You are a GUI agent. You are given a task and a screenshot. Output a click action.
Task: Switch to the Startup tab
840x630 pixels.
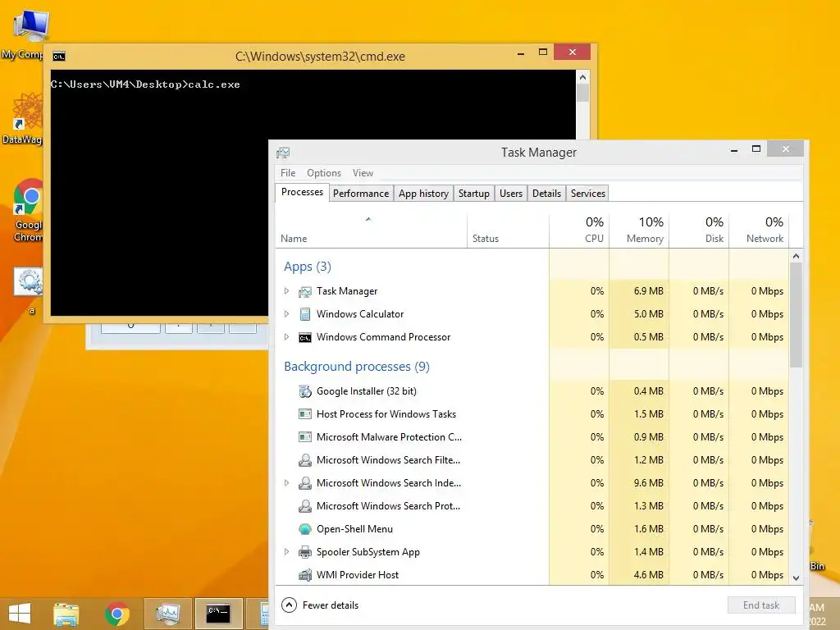[x=473, y=194]
